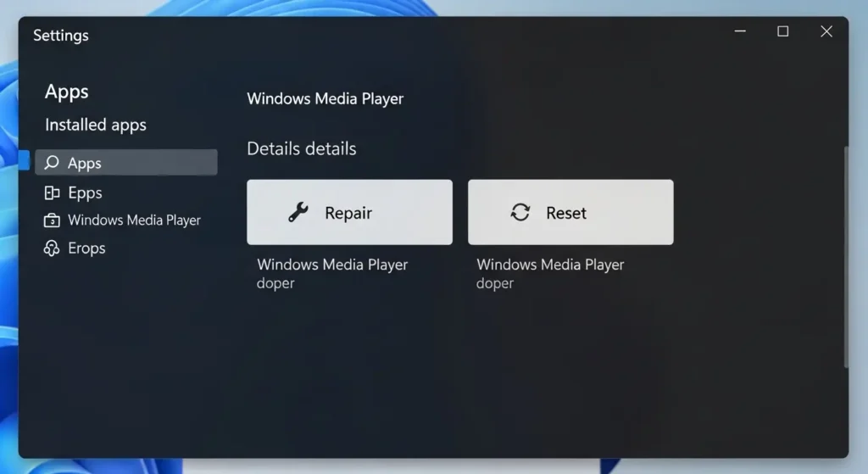Select the Erops sidebar item
868x474 pixels.
point(75,248)
